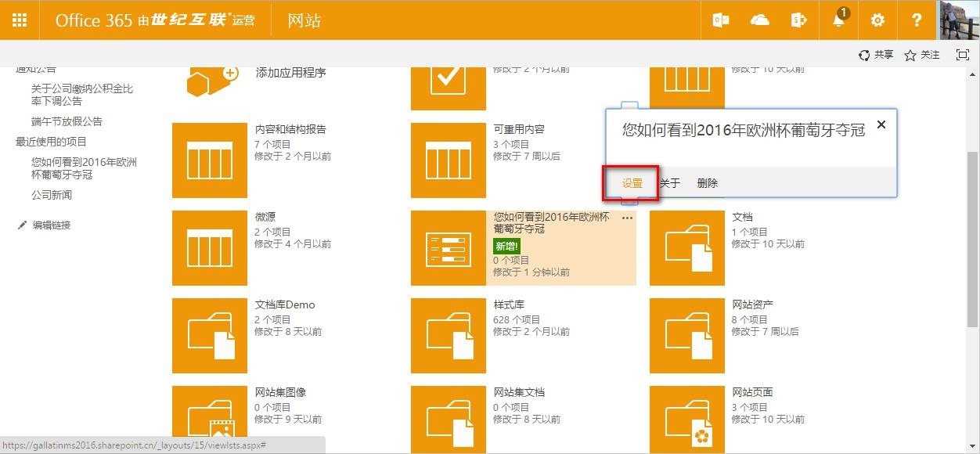Click the Office 365 brand text
The height and width of the screenshot is (454, 980).
pyautogui.click(x=94, y=20)
